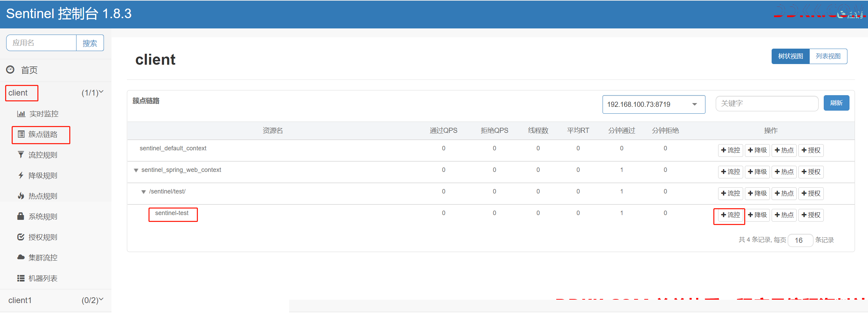Open 授权规则 menu item
Image resolution: width=868 pixels, height=313 pixels.
pyautogui.click(x=43, y=237)
